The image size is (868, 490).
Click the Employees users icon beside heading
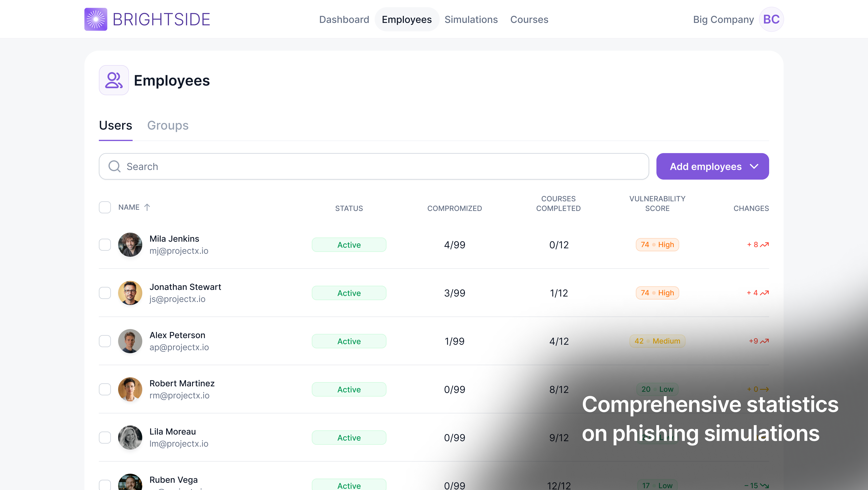point(114,80)
